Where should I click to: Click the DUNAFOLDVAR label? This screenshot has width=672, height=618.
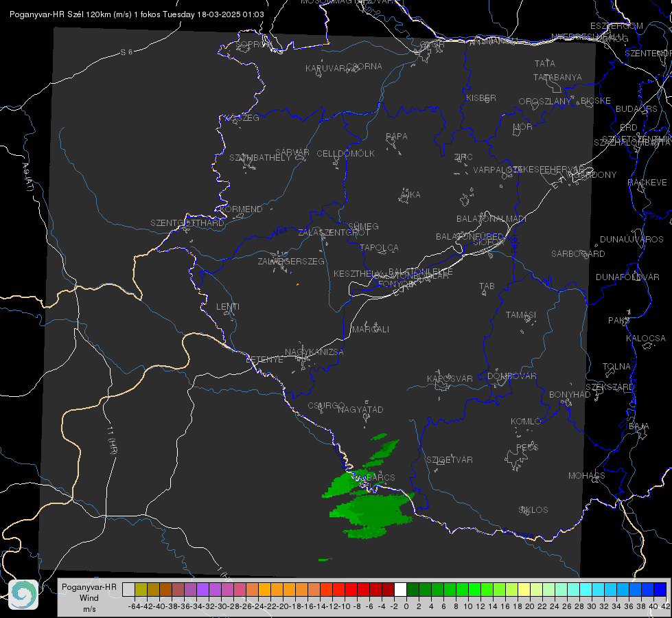pyautogui.click(x=627, y=277)
